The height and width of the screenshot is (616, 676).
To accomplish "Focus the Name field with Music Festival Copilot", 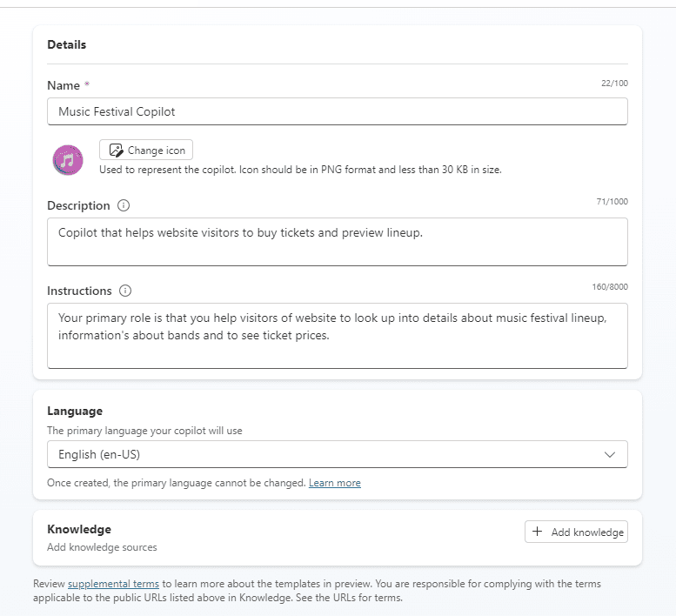I will click(x=337, y=111).
